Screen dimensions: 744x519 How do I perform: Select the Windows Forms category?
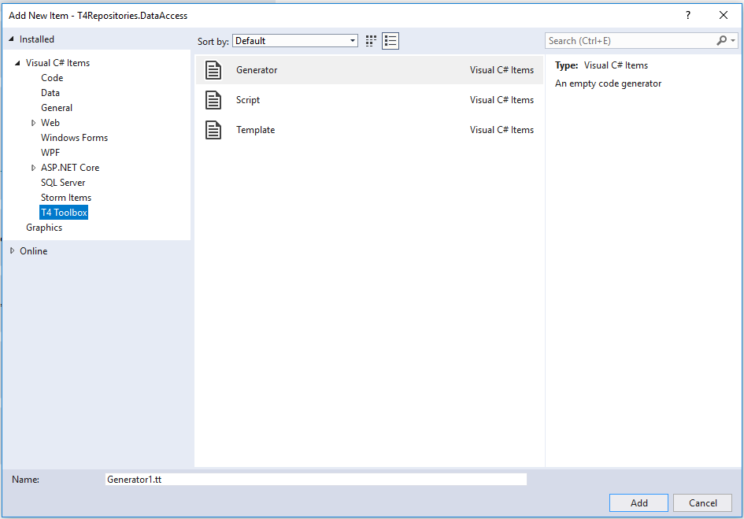point(74,138)
